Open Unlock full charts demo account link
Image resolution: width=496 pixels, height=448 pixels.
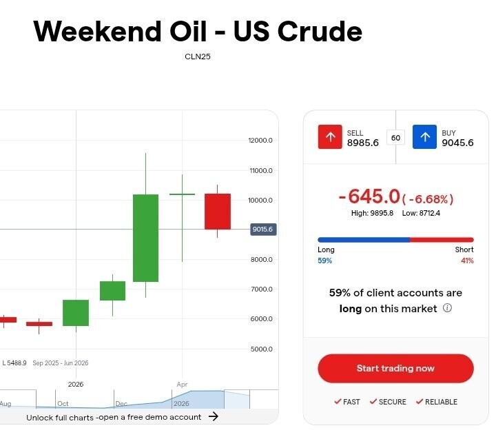(x=114, y=417)
